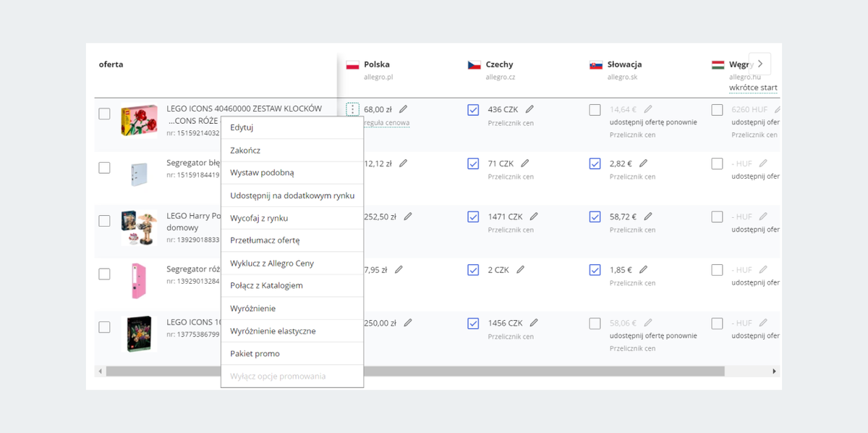Open the LEGO Harry Potter product thumbnail
This screenshot has height=433, width=868.
pos(139,227)
